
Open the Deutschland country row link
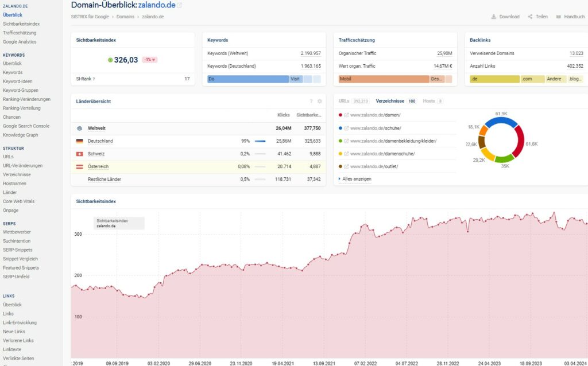pos(100,141)
